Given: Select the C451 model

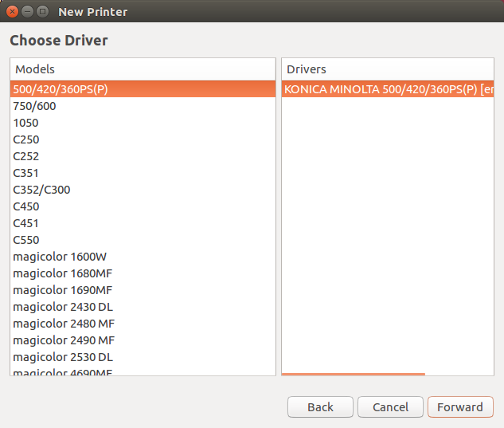Looking at the screenshot, I should coord(143,223).
